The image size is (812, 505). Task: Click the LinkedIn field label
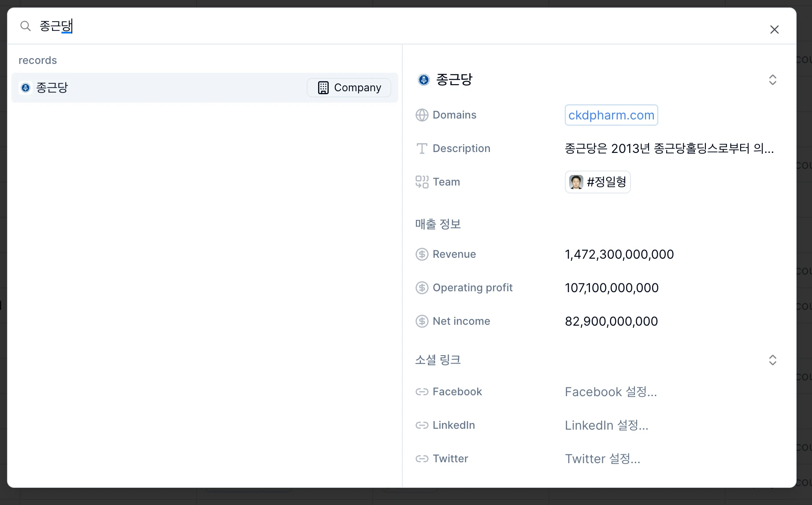click(x=454, y=425)
